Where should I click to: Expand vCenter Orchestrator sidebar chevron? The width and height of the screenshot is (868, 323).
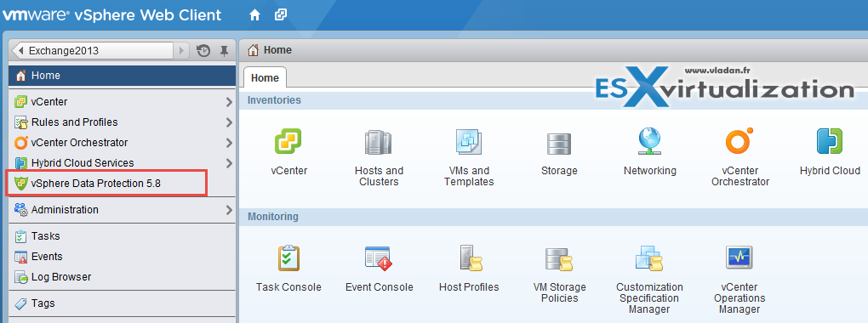pos(229,143)
